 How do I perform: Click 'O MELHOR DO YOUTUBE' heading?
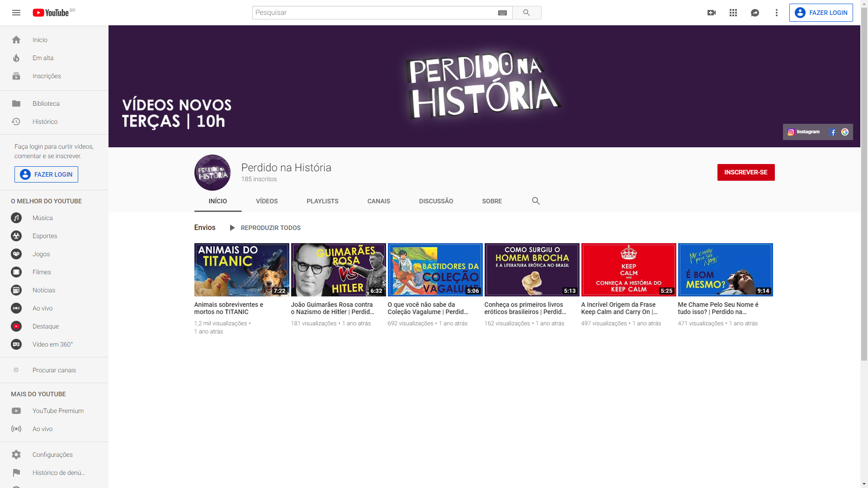coord(46,201)
